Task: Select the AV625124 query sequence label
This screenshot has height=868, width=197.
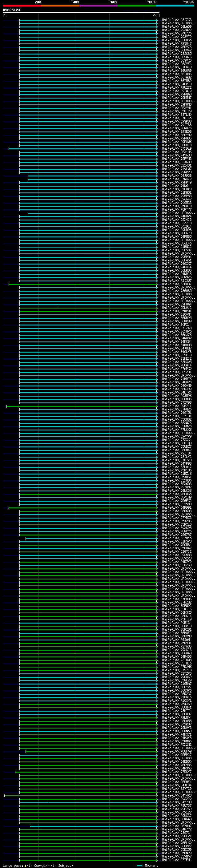Action: tap(11, 10)
